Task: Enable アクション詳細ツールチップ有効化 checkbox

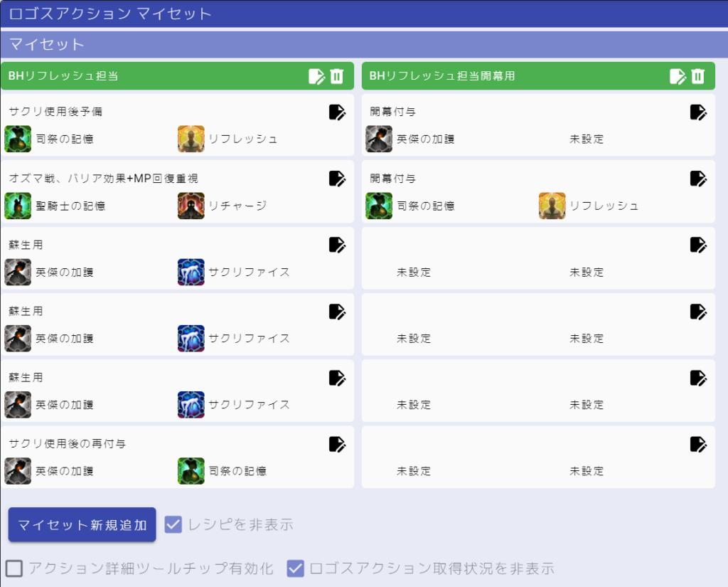Action: [14, 569]
